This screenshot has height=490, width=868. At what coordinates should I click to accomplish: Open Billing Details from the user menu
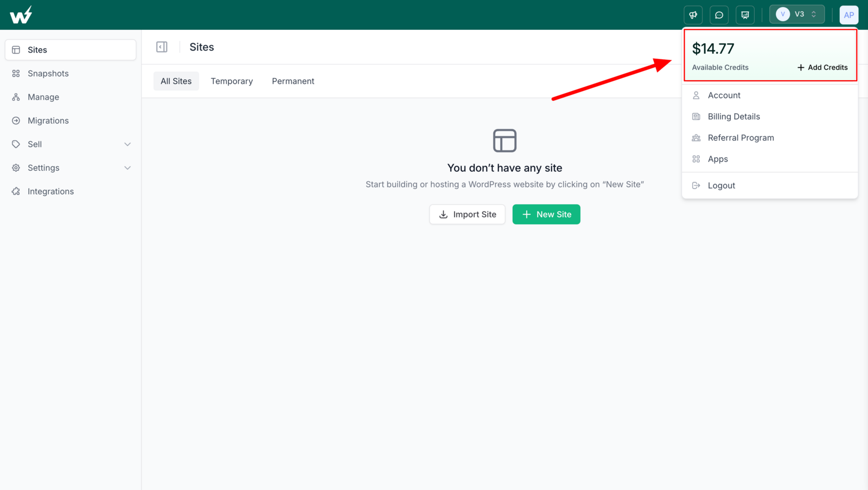point(770,117)
